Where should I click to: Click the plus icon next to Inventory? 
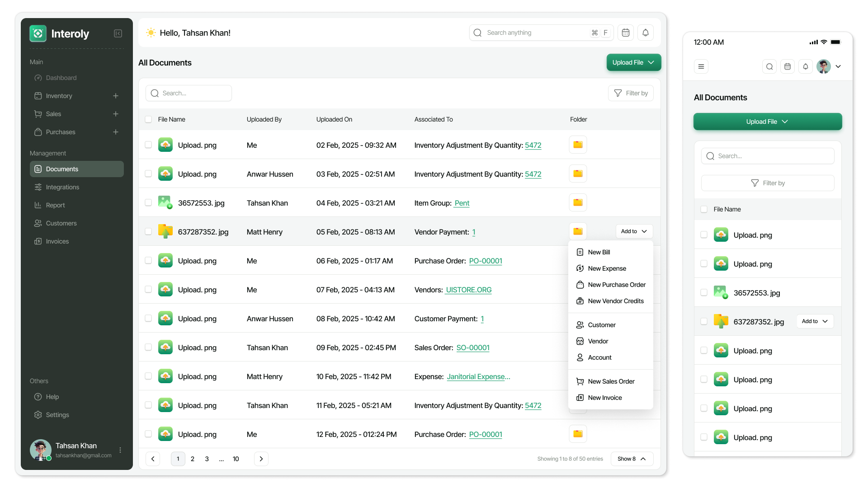116,96
